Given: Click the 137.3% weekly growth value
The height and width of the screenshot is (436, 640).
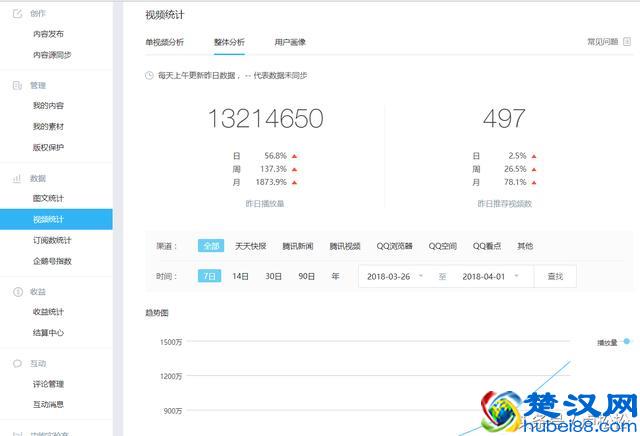Looking at the screenshot, I should click(x=273, y=169).
